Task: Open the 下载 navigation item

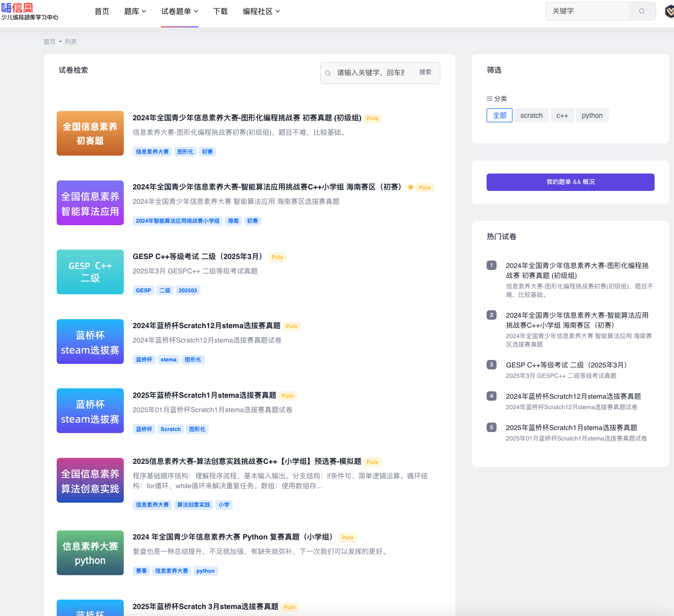Action: pyautogui.click(x=220, y=11)
